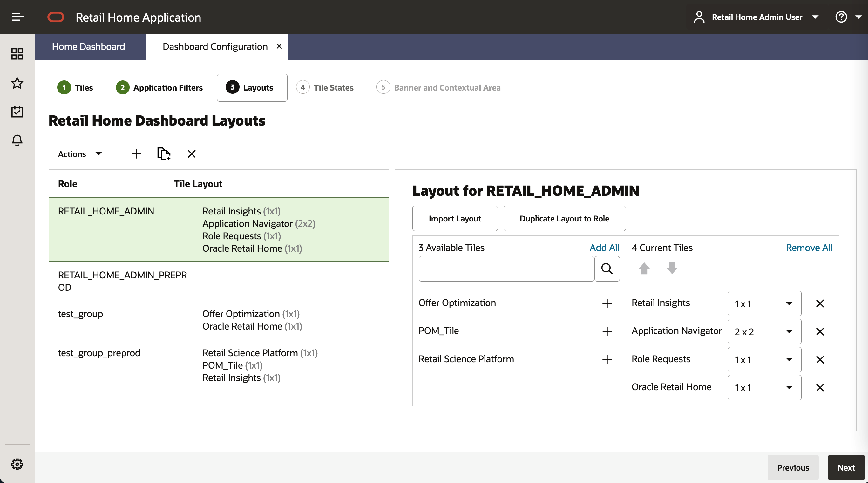Move selected tile up with arrow
The image size is (868, 483).
644,269
